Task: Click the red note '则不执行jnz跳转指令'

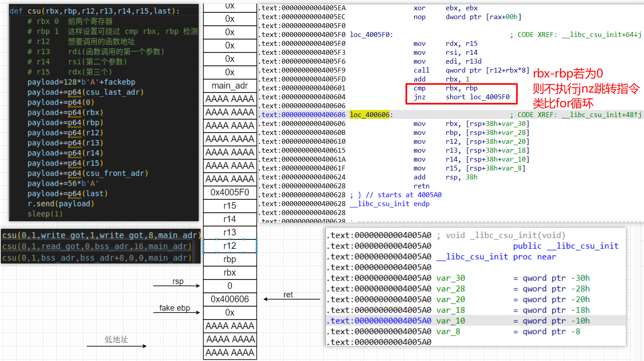Action: tap(586, 89)
